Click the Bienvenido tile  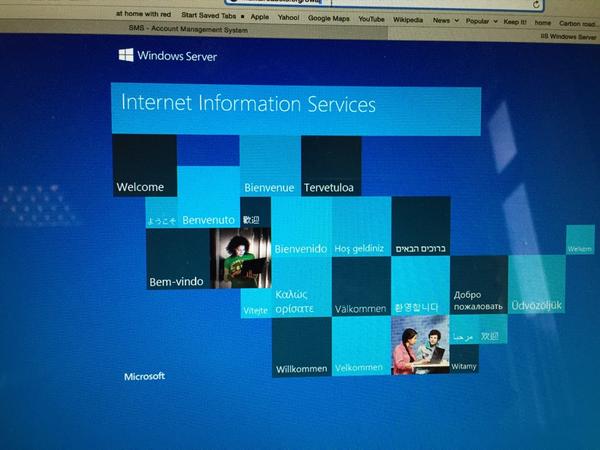[301, 226]
